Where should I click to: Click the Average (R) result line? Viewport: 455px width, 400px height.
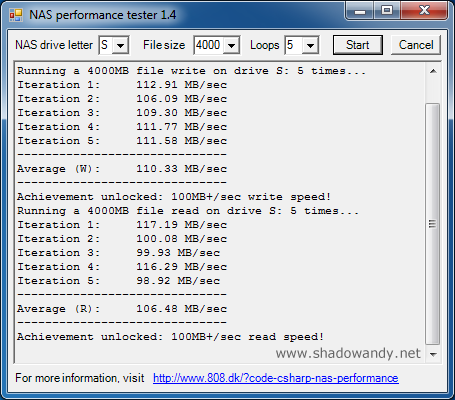(x=122, y=309)
